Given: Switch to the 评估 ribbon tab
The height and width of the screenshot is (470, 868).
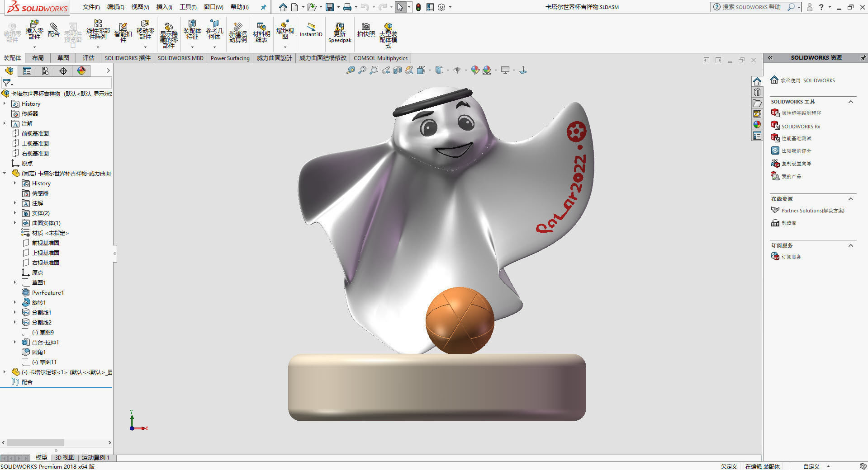Looking at the screenshot, I should coord(89,58).
